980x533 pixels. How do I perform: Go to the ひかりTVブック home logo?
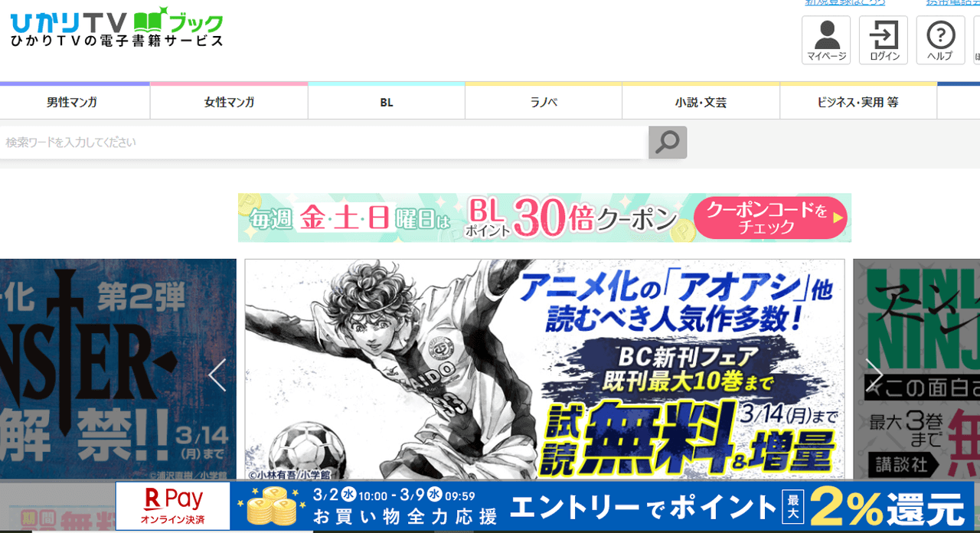116,28
